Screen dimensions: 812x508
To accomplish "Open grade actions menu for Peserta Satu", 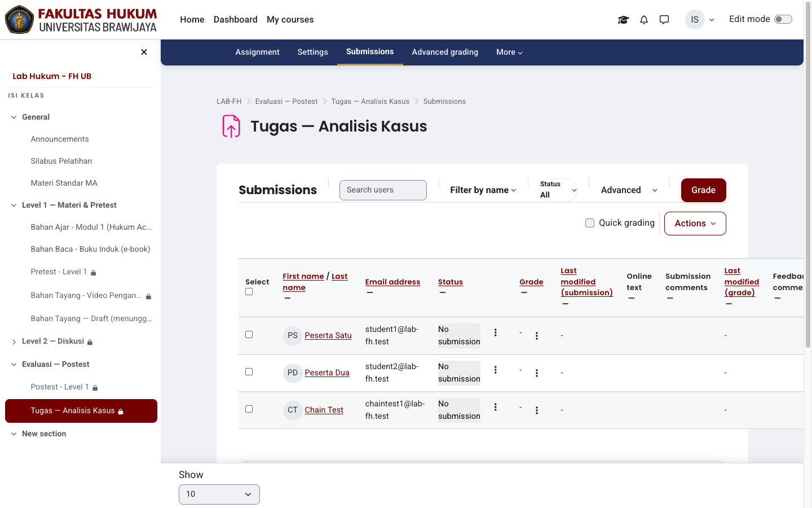I will tap(537, 336).
